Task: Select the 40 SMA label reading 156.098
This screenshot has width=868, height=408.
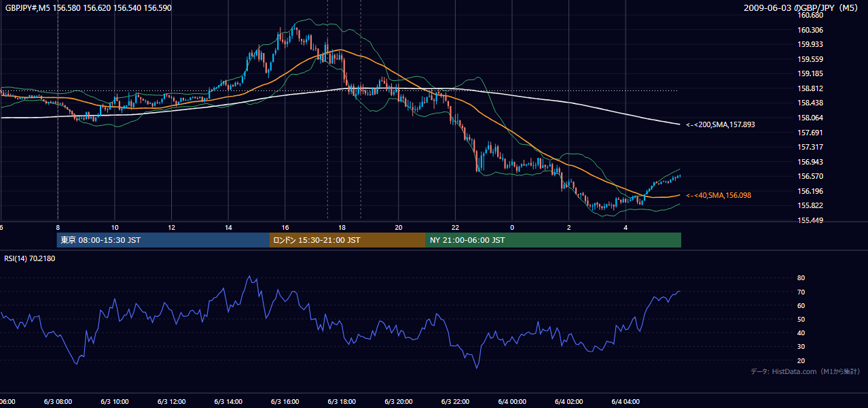Action: click(718, 195)
